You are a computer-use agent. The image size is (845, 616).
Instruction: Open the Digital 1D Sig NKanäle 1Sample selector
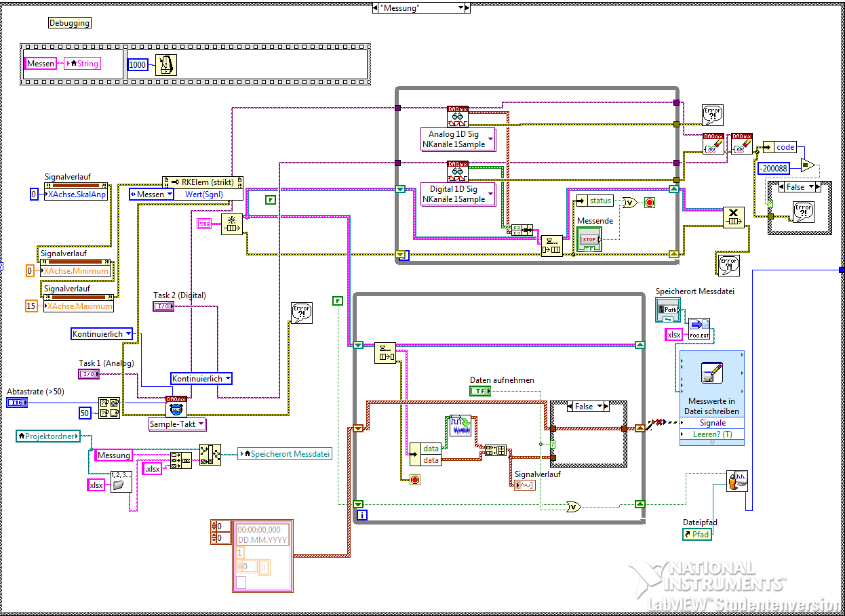coord(458,194)
